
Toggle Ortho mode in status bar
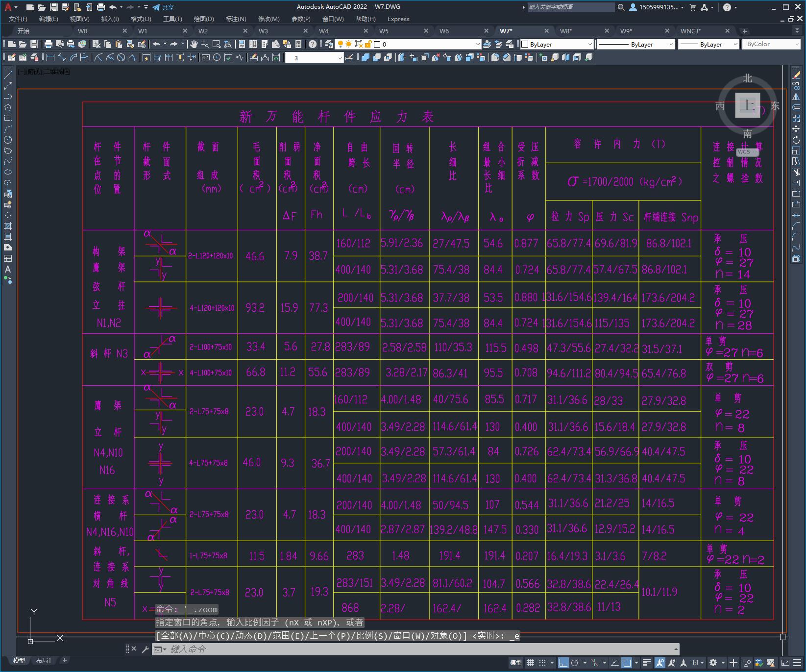coord(563,663)
